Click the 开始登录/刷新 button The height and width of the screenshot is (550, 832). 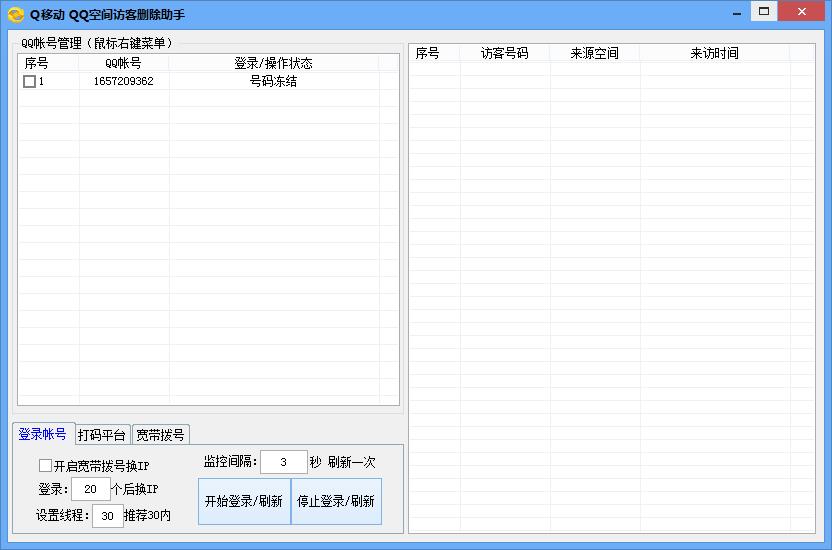(x=244, y=501)
